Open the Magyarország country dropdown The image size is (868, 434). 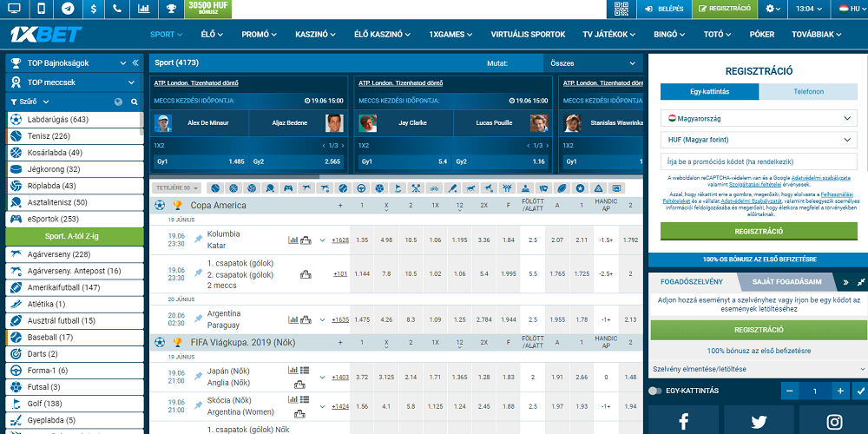pos(758,117)
